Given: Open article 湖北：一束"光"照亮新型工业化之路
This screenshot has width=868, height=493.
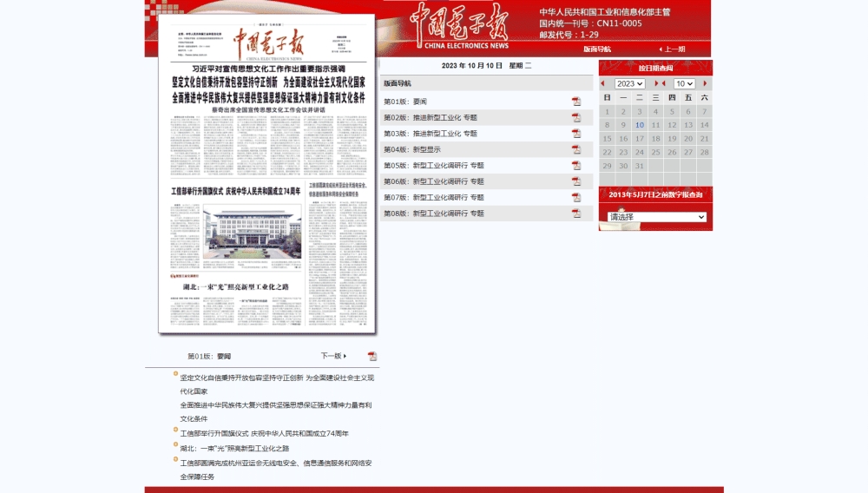Looking at the screenshot, I should 234,448.
